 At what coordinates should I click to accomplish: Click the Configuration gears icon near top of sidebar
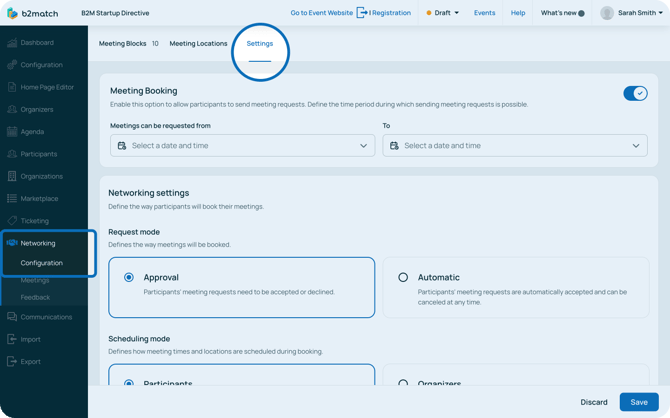click(x=12, y=65)
